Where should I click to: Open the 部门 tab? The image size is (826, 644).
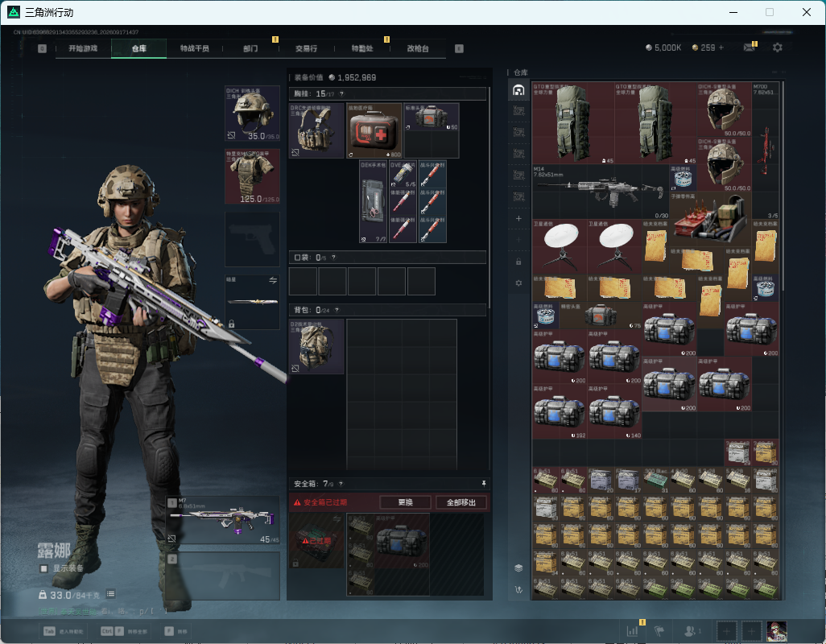250,48
